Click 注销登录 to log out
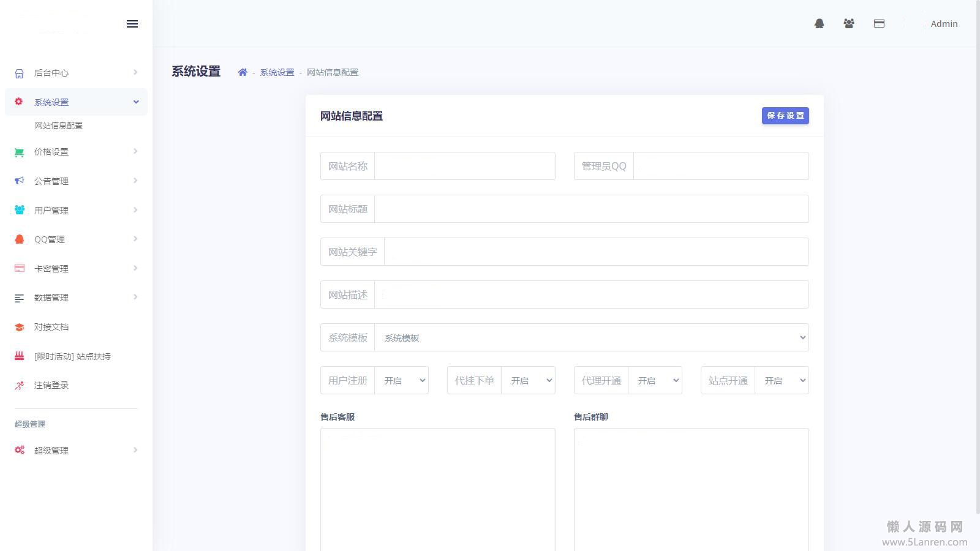Image resolution: width=980 pixels, height=551 pixels. 51,385
